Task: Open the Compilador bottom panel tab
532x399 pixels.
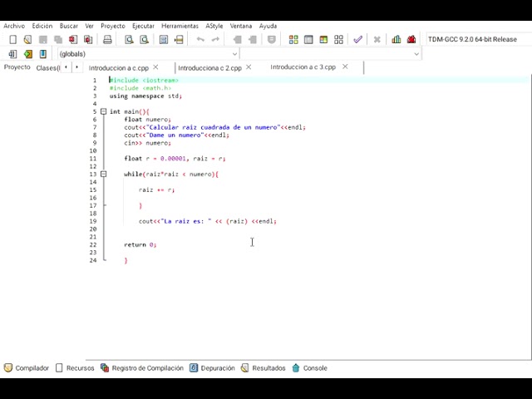Action: coord(27,368)
